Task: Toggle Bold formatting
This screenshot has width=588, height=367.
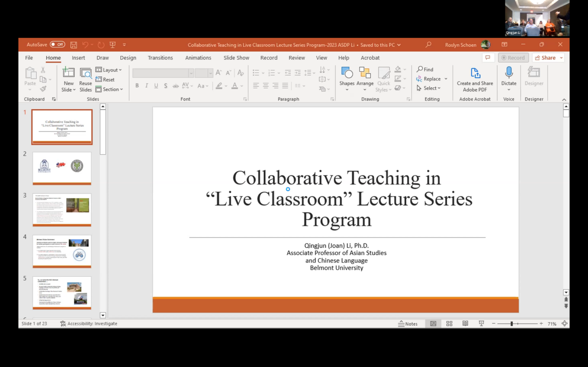Action: pos(137,86)
